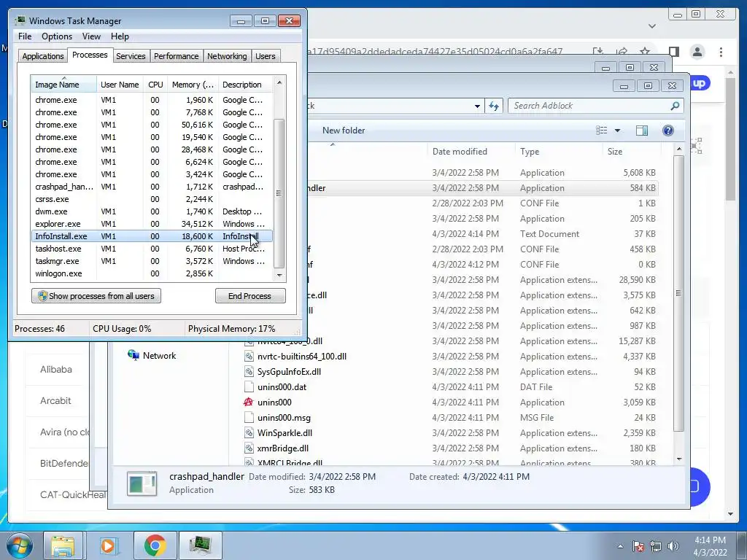Click the Chrome profile avatar icon
Screen dimensions: 747x560
point(697,52)
